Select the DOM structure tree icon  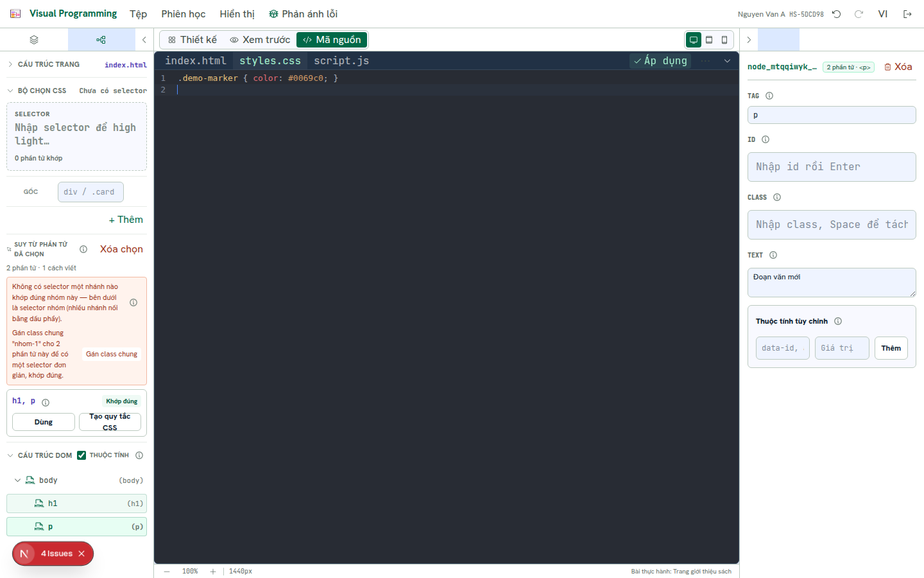101,40
